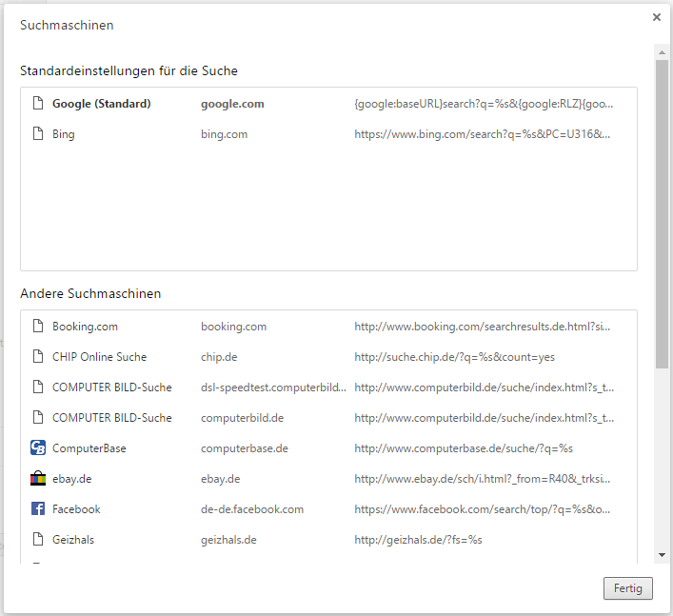Click the bing.com keyword
The width and height of the screenshot is (673, 616).
coord(224,134)
